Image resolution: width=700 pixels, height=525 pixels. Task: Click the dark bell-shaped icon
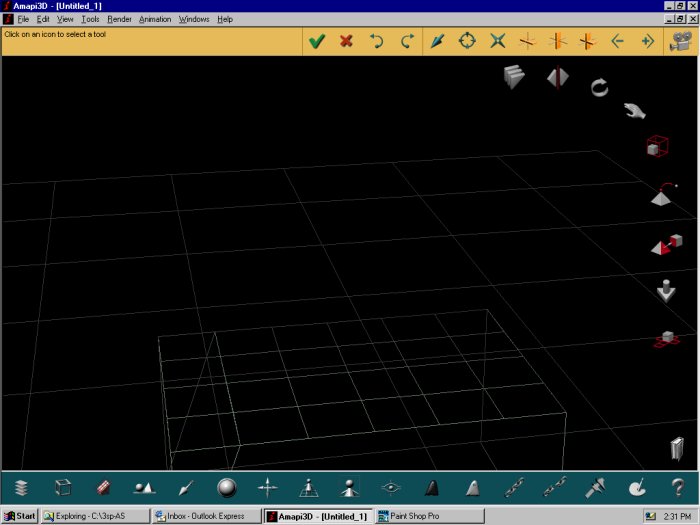432,488
